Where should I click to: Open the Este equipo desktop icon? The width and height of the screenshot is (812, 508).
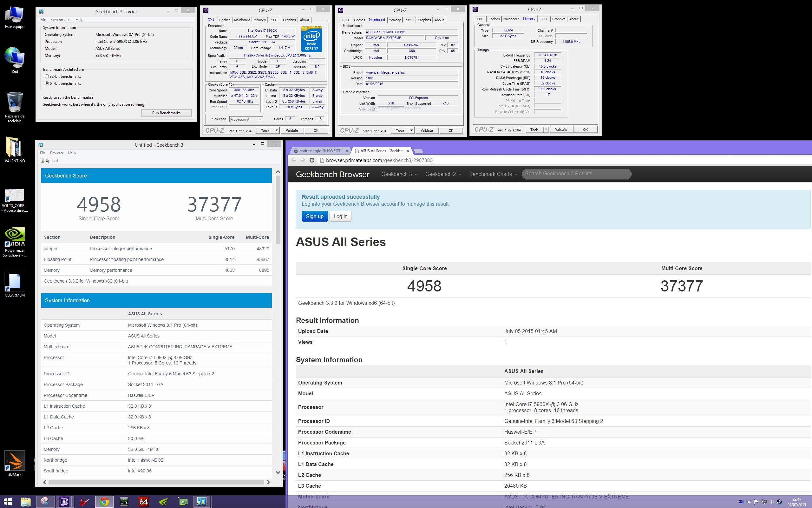point(14,17)
